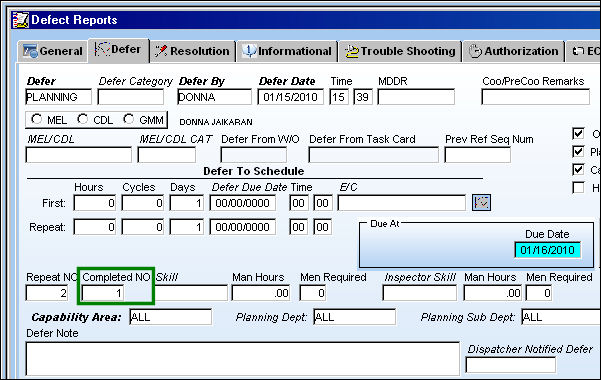Click the Defer To Schedule heading
Viewport: 601px width, 380px height.
(254, 171)
